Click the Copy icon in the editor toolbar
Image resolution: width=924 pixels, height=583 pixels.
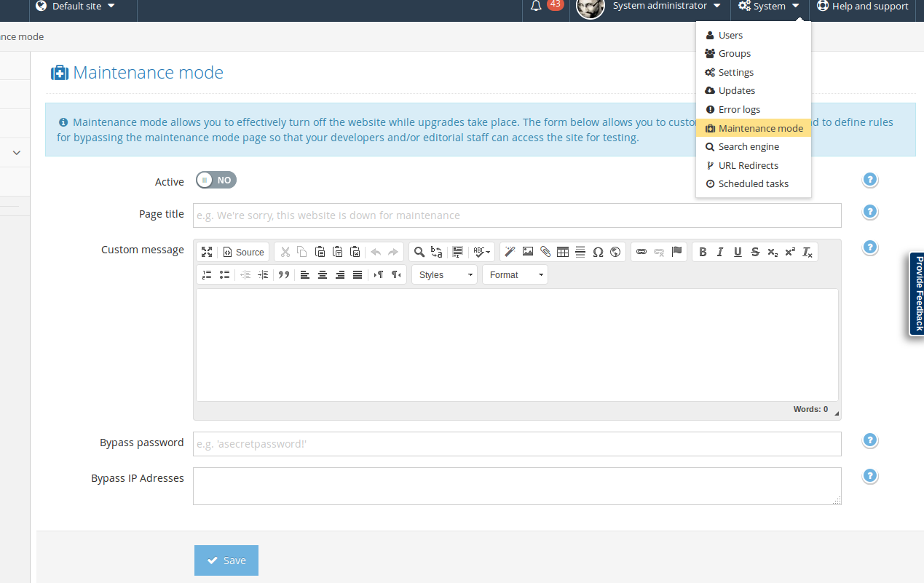[x=302, y=252]
